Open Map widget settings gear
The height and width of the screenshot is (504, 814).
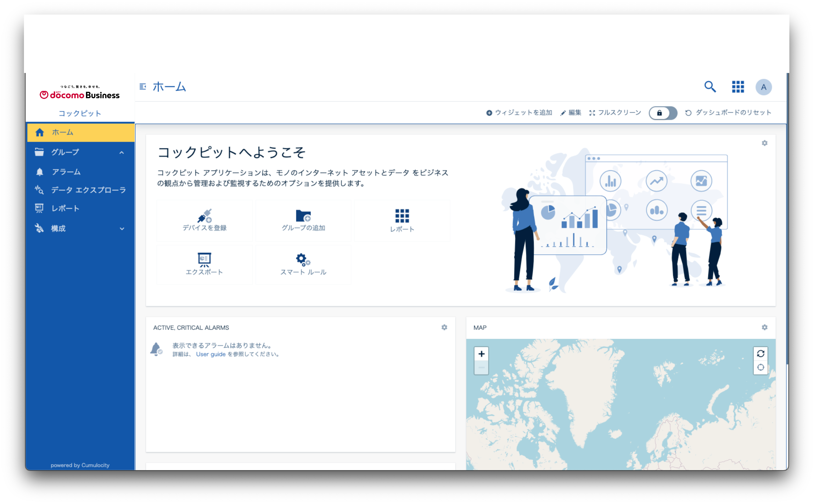point(764,327)
